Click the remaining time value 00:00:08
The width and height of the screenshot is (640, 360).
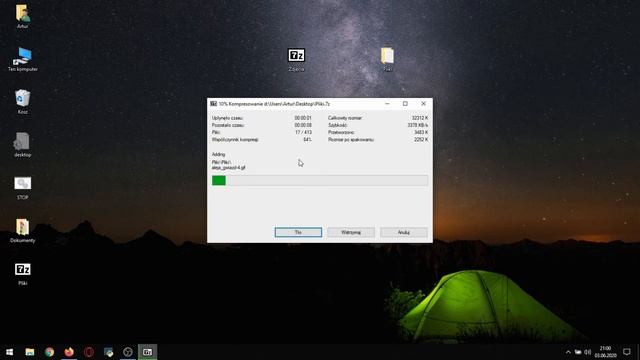[x=303, y=125]
